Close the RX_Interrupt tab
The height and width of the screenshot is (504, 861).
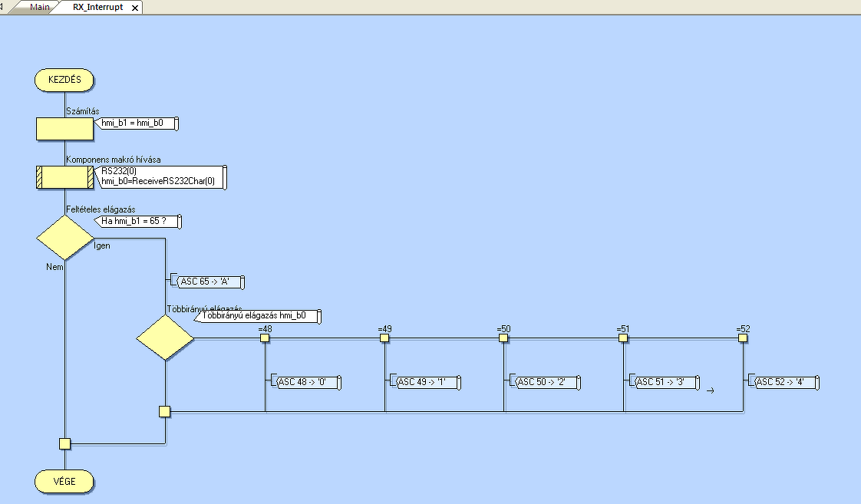[135, 8]
